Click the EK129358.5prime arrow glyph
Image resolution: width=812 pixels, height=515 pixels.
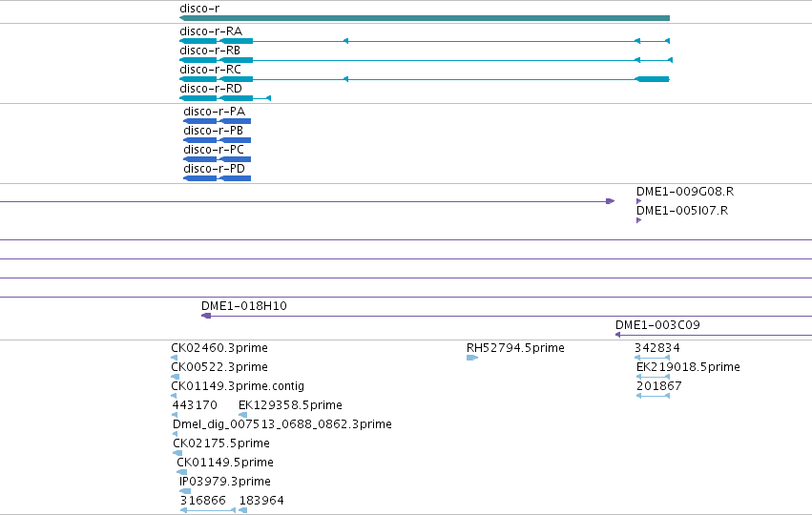click(242, 415)
